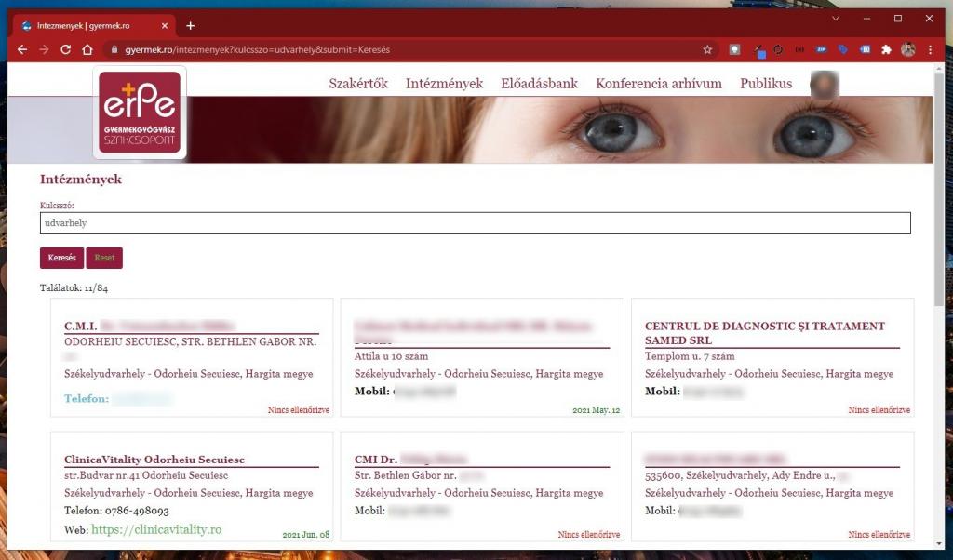Click the blue tag extension icon

pos(842,49)
